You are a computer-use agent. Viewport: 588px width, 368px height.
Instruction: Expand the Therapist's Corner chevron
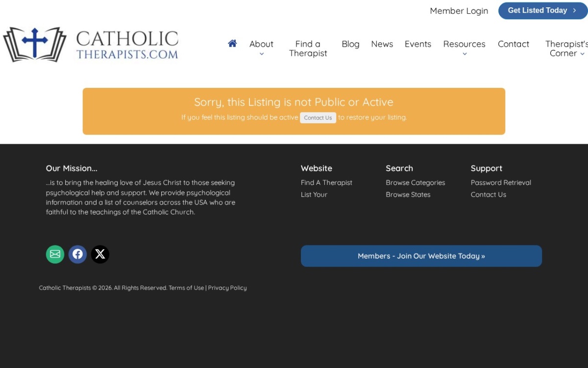click(x=583, y=53)
